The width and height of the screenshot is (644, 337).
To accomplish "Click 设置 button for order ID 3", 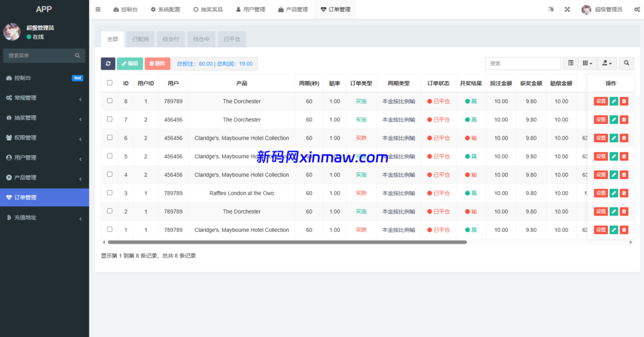I will [x=601, y=193].
